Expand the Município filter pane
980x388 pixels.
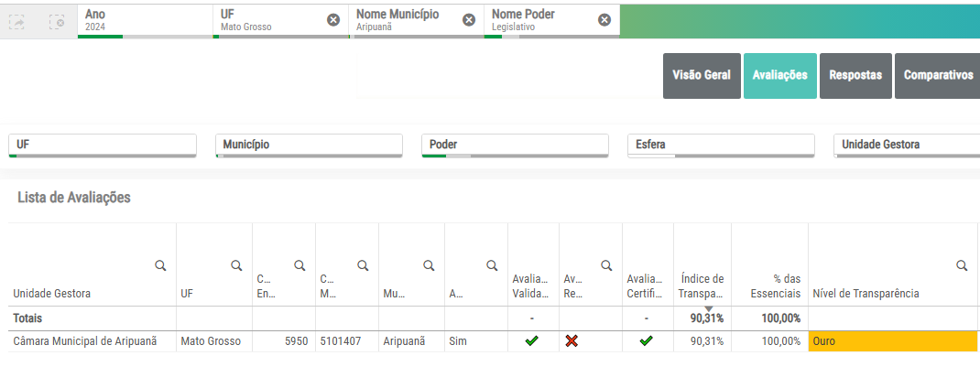coord(309,145)
